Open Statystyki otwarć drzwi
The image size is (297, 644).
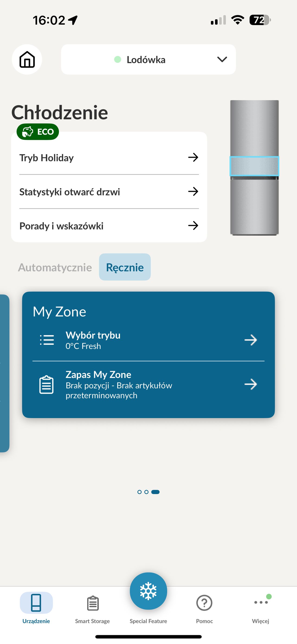(109, 192)
